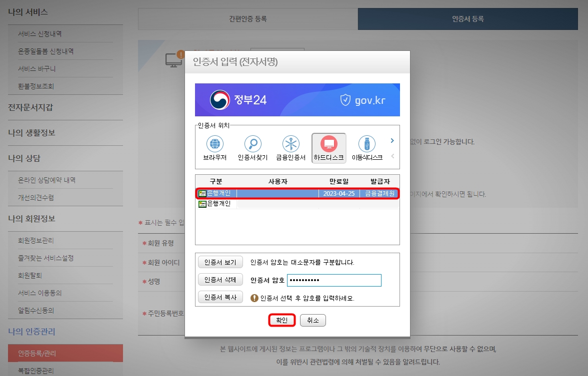Click the right arrow to show more certificate locations
Screen dimensions: 588x376
[392, 140]
